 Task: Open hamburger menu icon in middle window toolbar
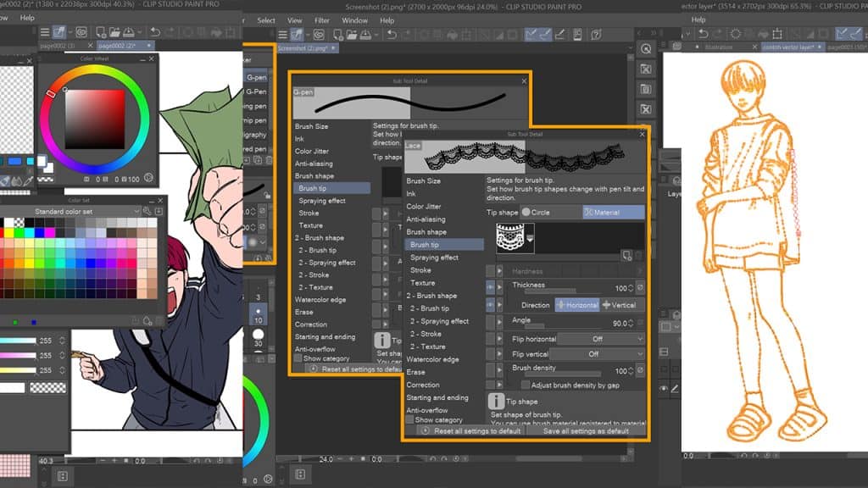tap(283, 35)
